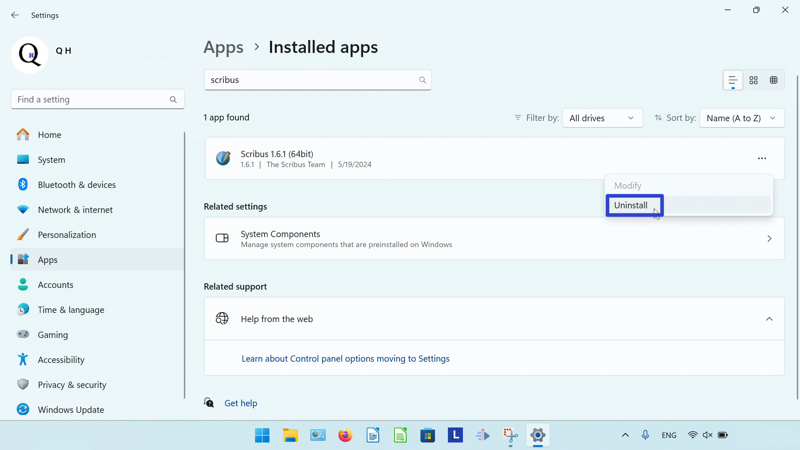Click the Scribus 1.6.1 (64bit) entry

(494, 159)
